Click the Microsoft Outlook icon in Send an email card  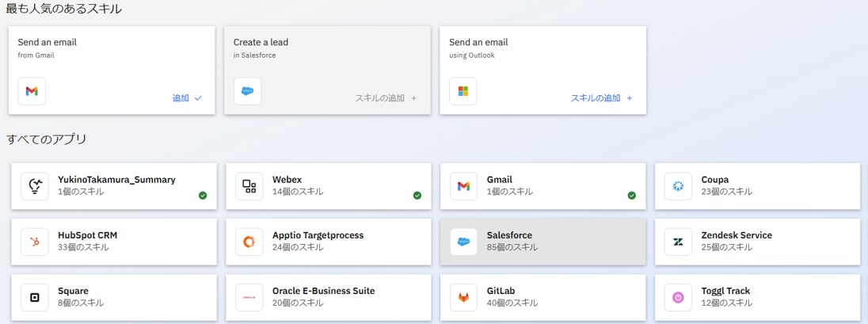tap(463, 91)
